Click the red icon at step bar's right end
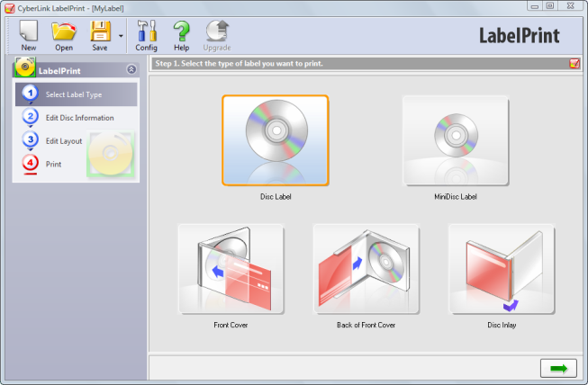The height and width of the screenshot is (385, 588). [x=574, y=63]
